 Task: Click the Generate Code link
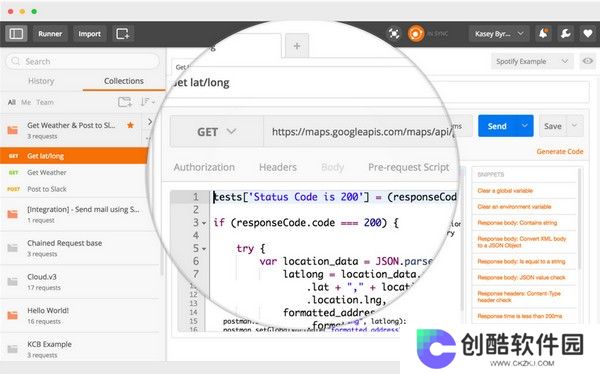[560, 152]
